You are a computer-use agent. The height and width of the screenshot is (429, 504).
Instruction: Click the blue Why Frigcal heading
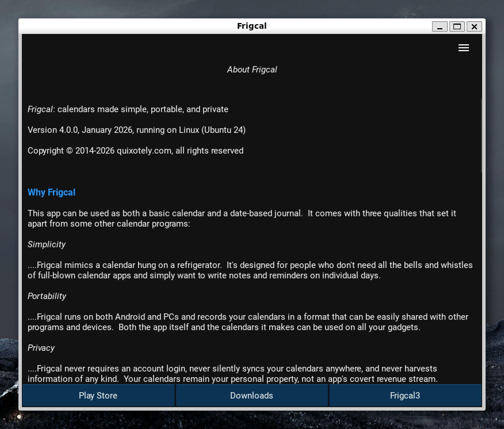51,192
